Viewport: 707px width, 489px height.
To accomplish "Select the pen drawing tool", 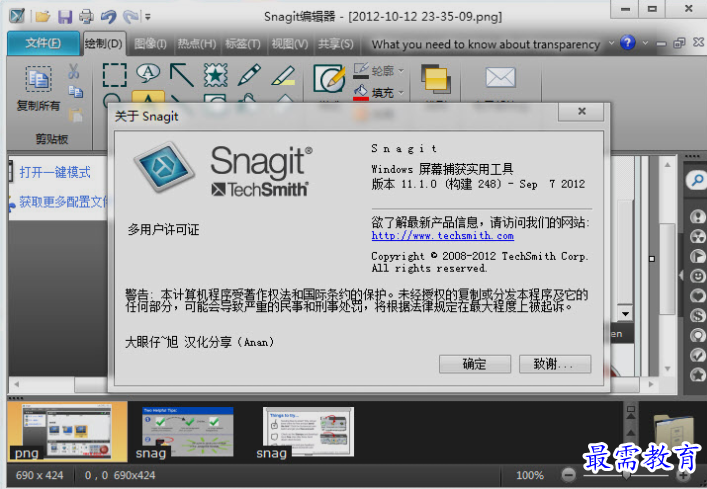I will pos(249,75).
